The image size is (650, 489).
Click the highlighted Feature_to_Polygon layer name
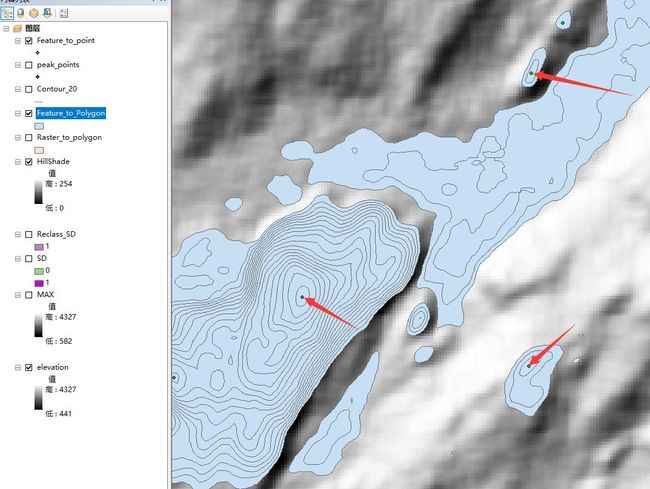coord(71,113)
